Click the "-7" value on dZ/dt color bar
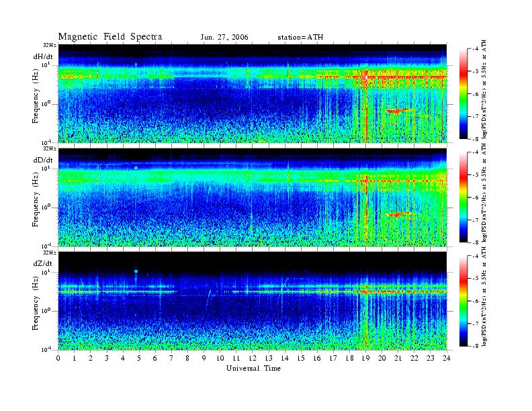 coord(476,324)
